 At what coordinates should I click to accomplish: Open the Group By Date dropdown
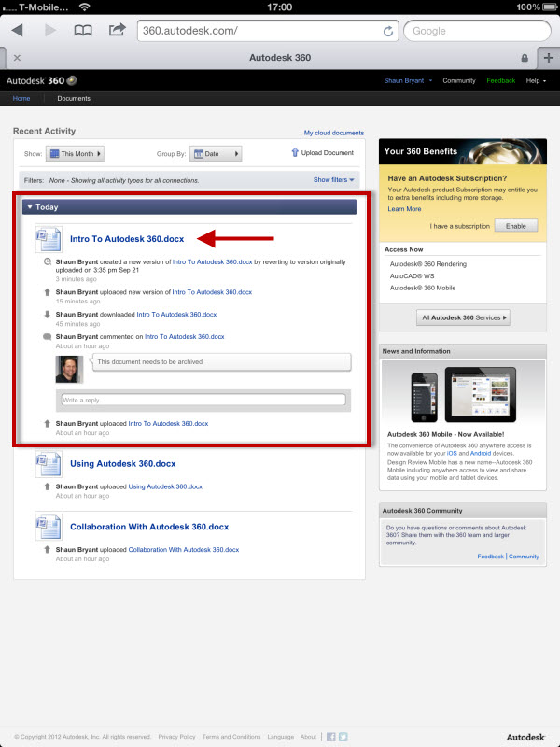(216, 154)
